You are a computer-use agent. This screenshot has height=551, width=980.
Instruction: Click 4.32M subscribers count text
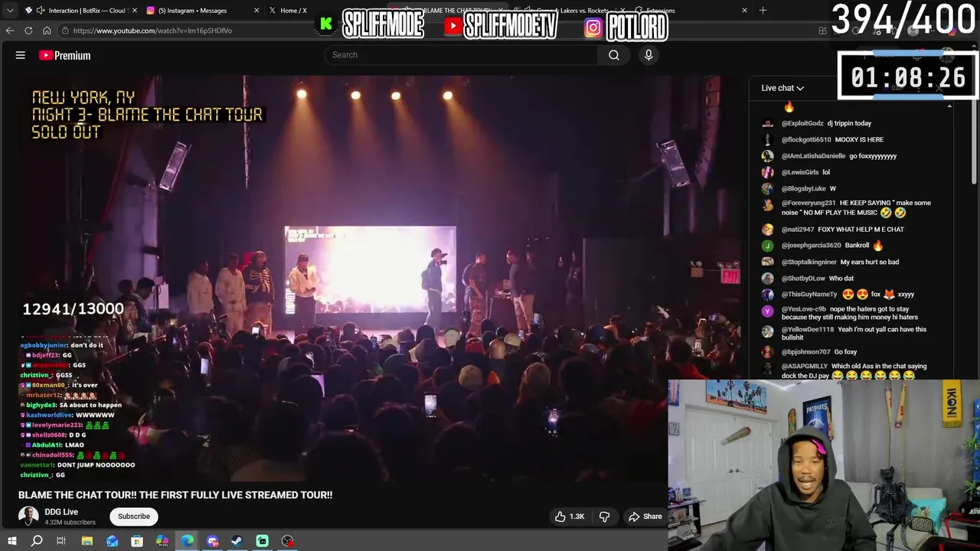pyautogui.click(x=70, y=523)
